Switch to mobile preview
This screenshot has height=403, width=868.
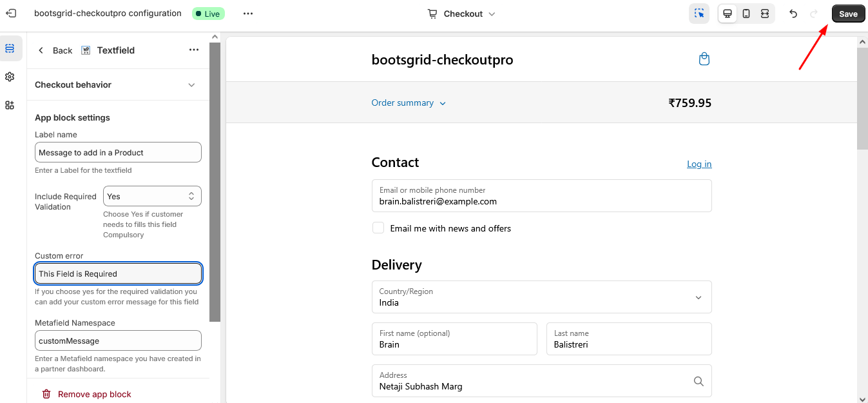(746, 14)
